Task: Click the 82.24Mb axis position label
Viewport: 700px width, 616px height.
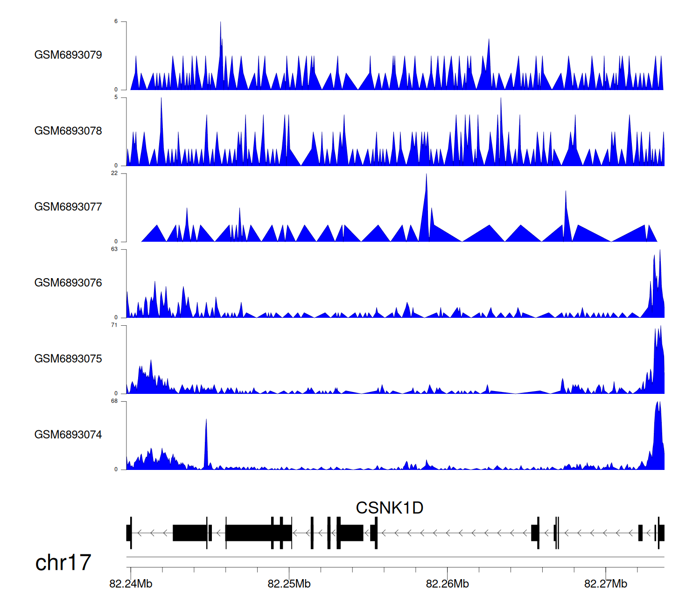Action: pyautogui.click(x=131, y=584)
